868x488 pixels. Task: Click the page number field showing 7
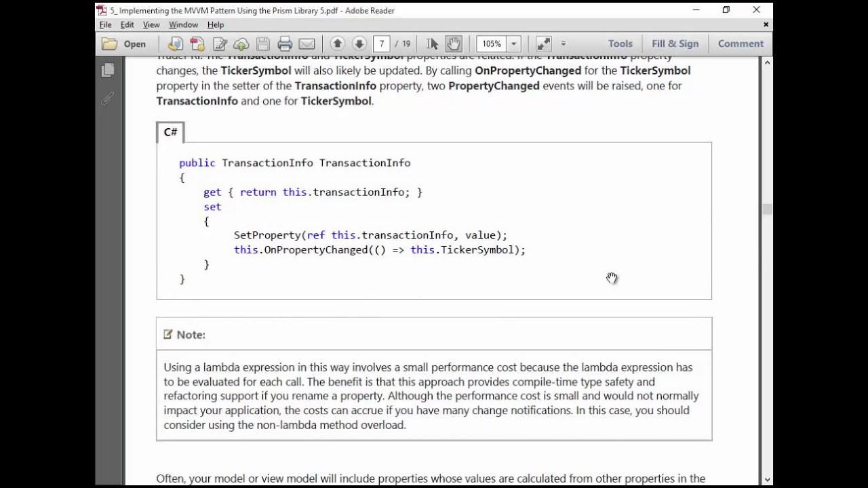click(x=382, y=43)
